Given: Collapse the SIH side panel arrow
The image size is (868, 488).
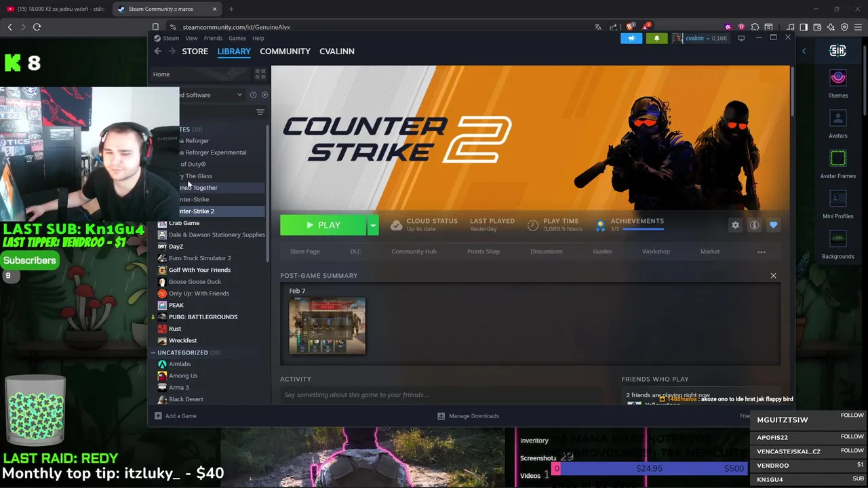Looking at the screenshot, I should click(x=804, y=51).
